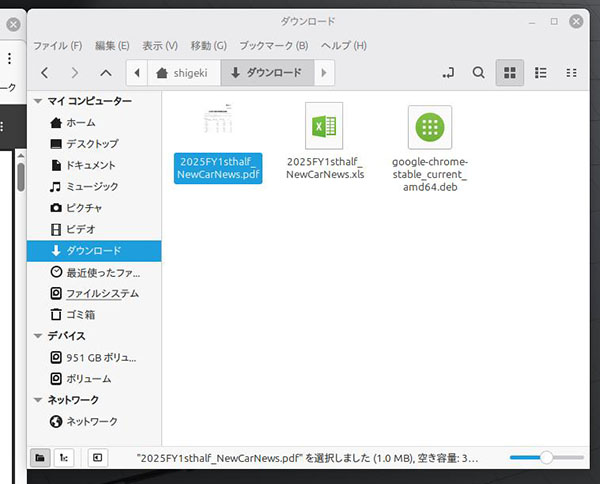Open the ブックマーク (B) menu
The width and height of the screenshot is (600, 484).
(x=274, y=46)
